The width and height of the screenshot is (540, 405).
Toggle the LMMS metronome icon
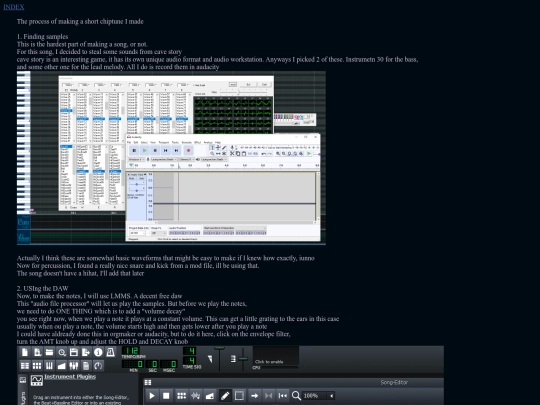pos(110,352)
